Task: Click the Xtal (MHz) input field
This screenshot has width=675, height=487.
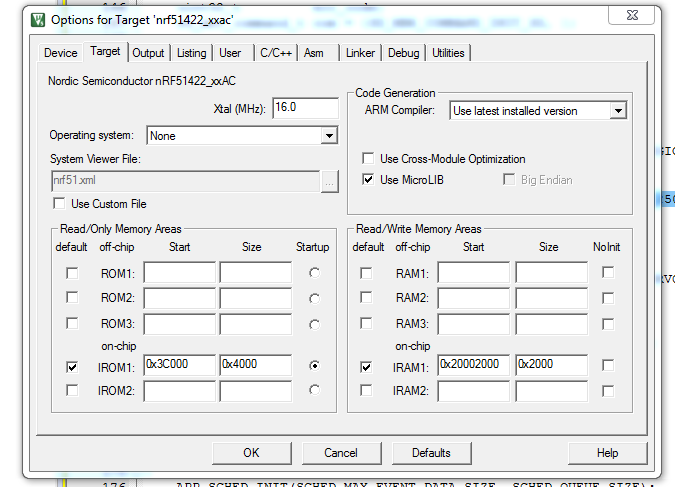Action: pos(305,108)
